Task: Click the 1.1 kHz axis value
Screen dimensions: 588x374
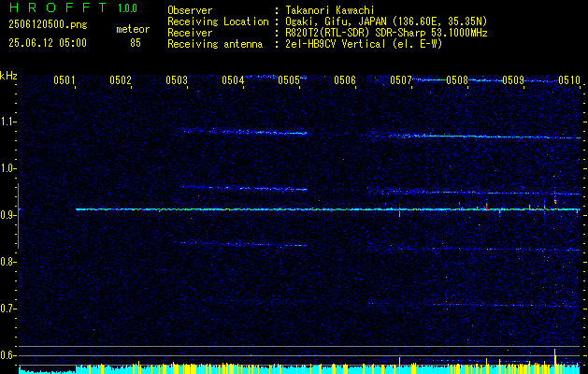Action: 7,122
